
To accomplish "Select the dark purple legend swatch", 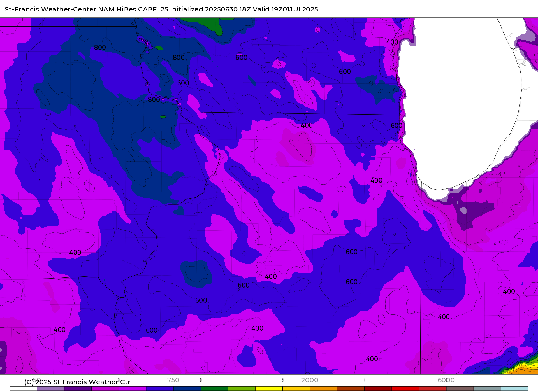I will tap(78, 389).
